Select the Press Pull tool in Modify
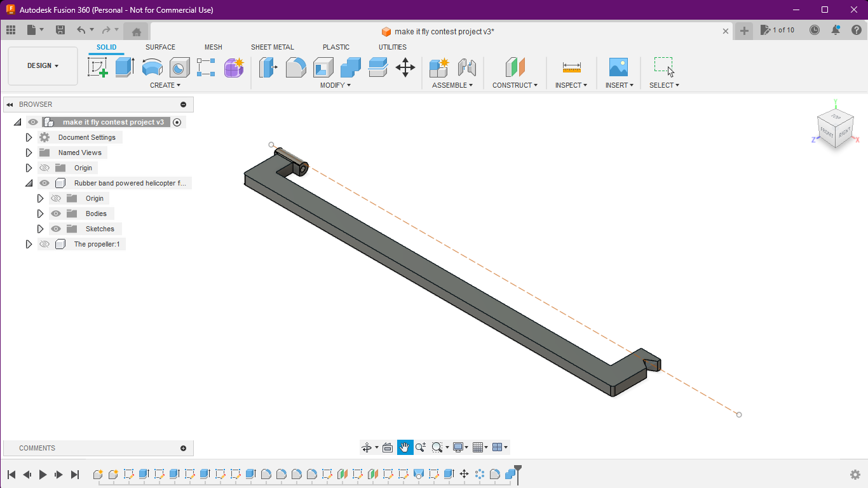Image resolution: width=868 pixels, height=488 pixels. coord(268,67)
